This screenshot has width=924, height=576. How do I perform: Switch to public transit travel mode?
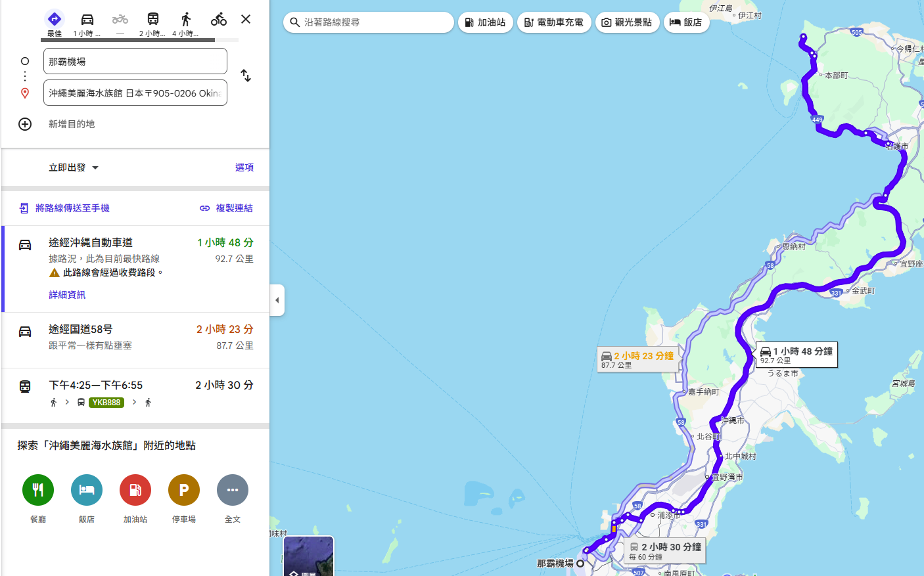tap(152, 20)
